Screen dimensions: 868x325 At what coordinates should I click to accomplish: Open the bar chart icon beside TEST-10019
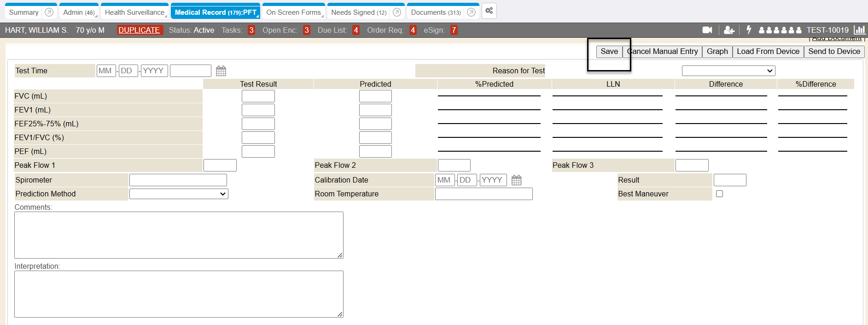[x=859, y=30]
